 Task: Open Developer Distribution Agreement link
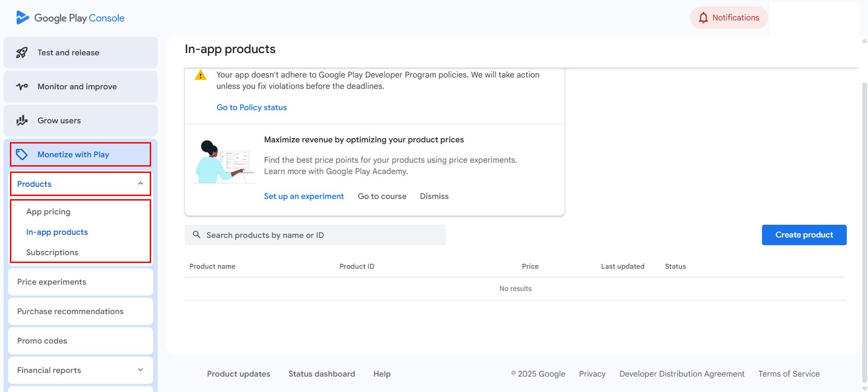(682, 374)
